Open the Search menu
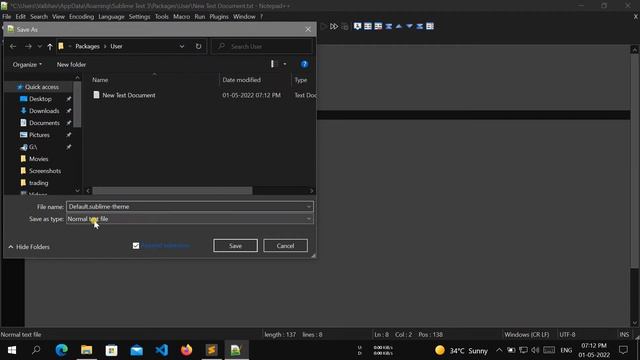Screen dimensions: 640x360 [x=39, y=17]
